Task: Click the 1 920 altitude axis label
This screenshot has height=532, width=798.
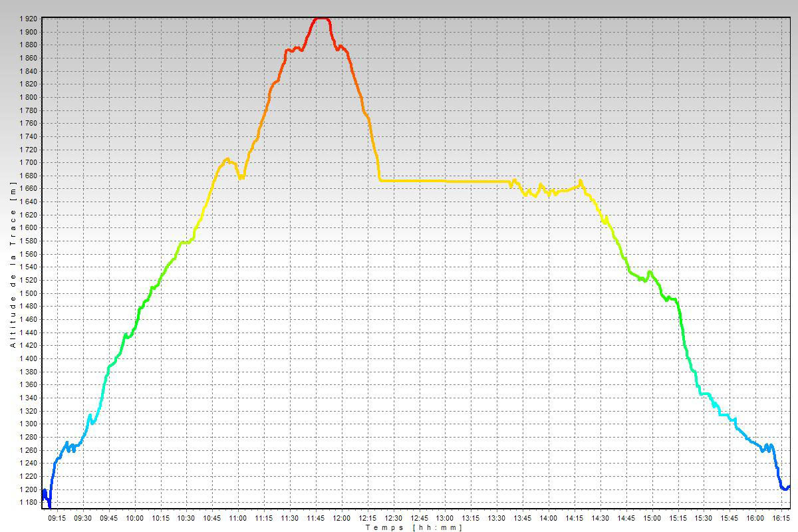Action: point(28,19)
